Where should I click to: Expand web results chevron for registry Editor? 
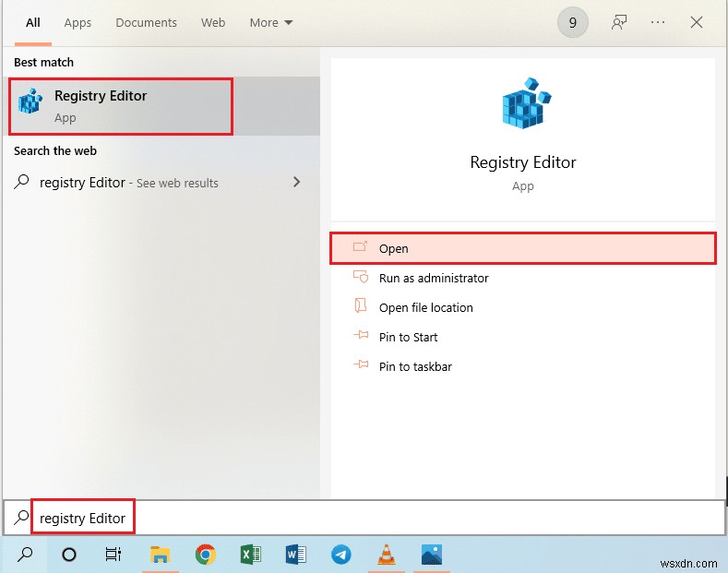tap(297, 182)
